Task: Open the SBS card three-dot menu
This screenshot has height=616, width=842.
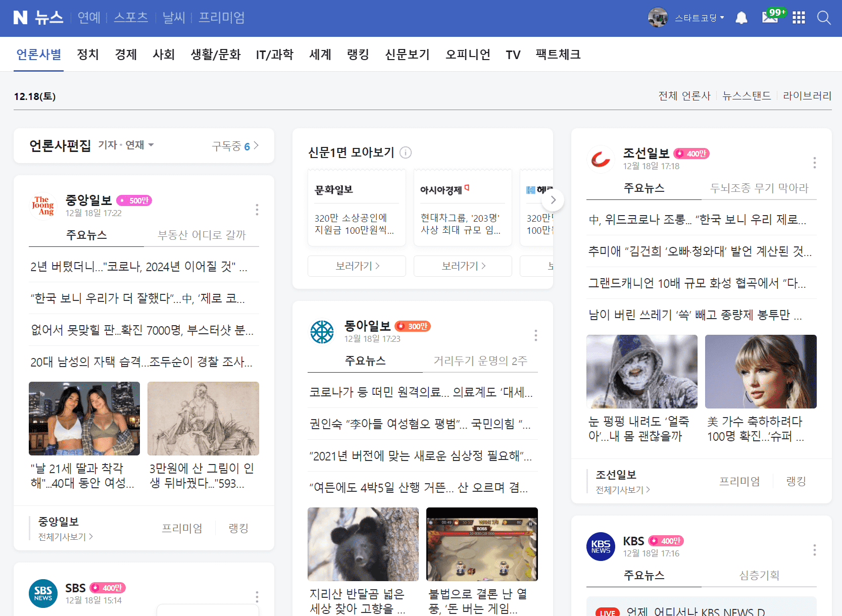Action: pyautogui.click(x=257, y=597)
